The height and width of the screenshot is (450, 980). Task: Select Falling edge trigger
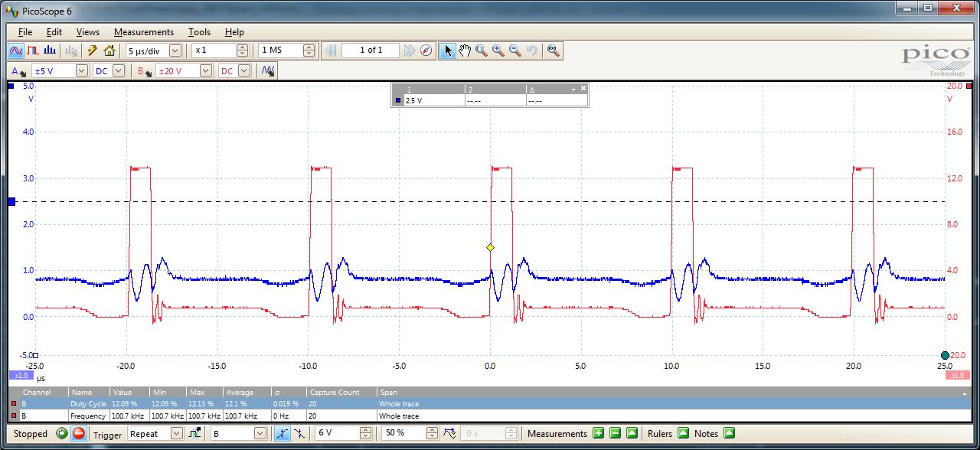(x=299, y=433)
